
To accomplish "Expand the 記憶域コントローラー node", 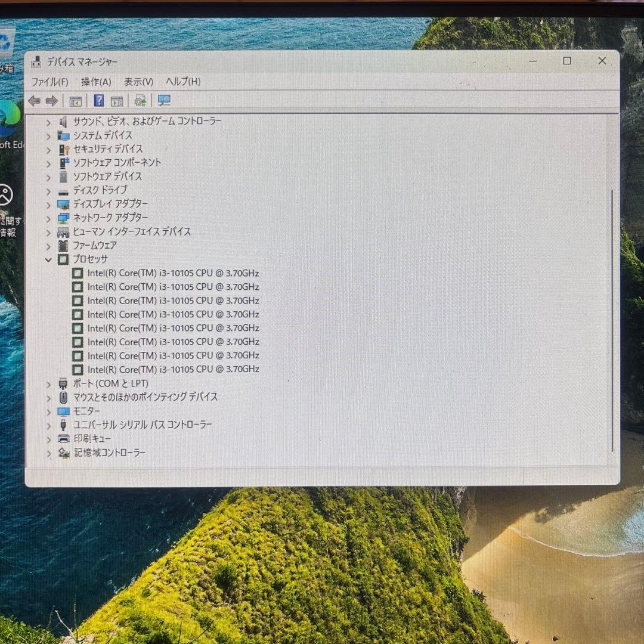I will (x=48, y=453).
